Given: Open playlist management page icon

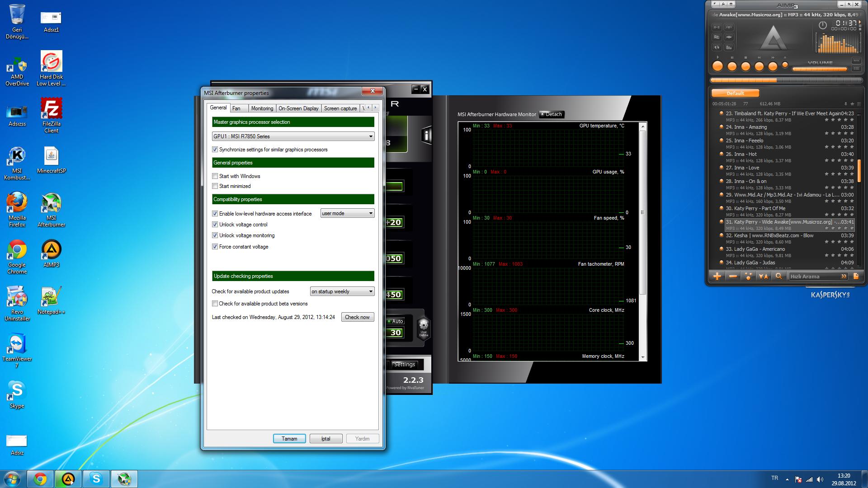Looking at the screenshot, I should click(856, 276).
